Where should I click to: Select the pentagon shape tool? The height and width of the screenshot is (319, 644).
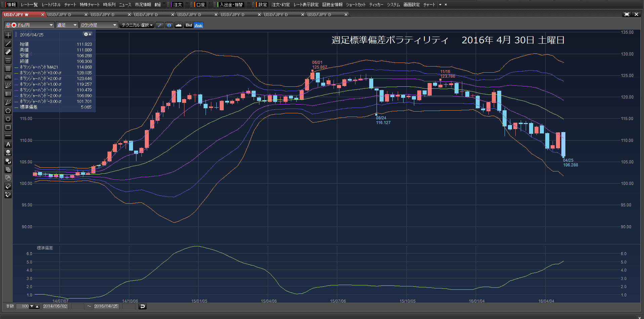tap(8, 111)
